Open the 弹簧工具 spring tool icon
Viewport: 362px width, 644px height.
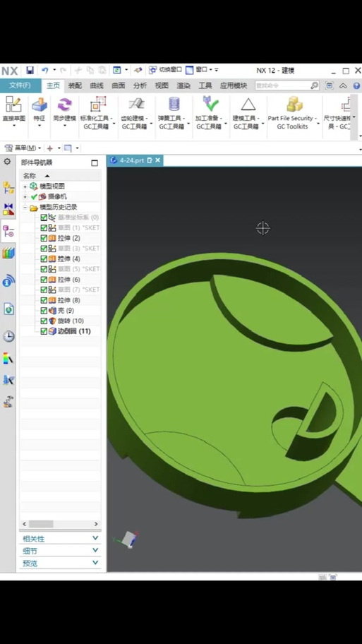(x=174, y=104)
